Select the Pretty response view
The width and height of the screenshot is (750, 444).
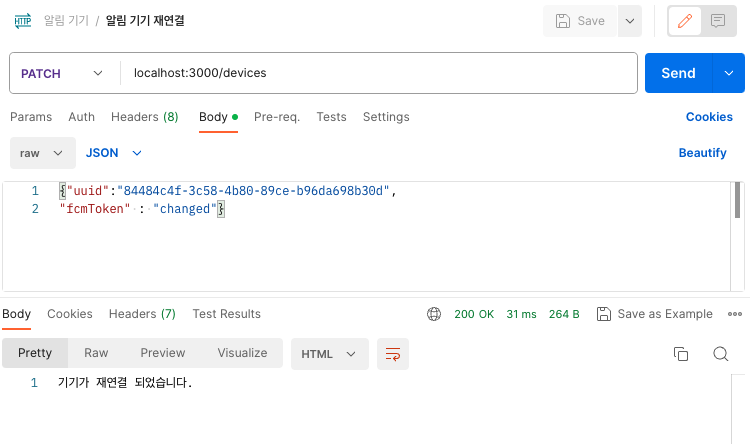35,353
